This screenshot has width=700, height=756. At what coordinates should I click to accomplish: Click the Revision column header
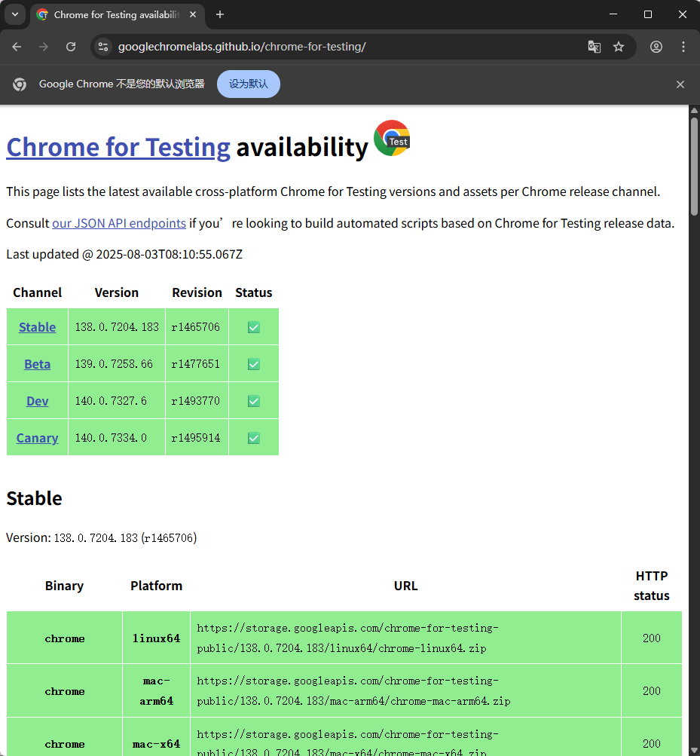coord(197,292)
